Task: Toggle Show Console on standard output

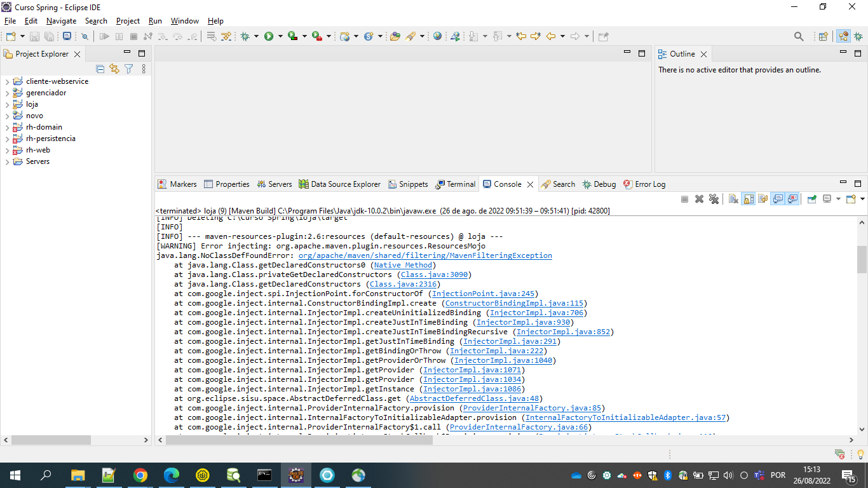Action: coord(778,199)
